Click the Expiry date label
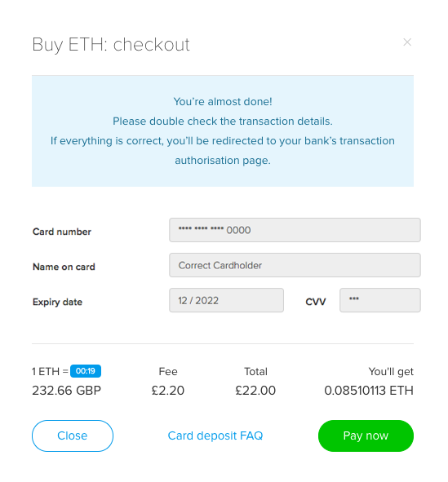The image size is (448, 482). tap(57, 302)
